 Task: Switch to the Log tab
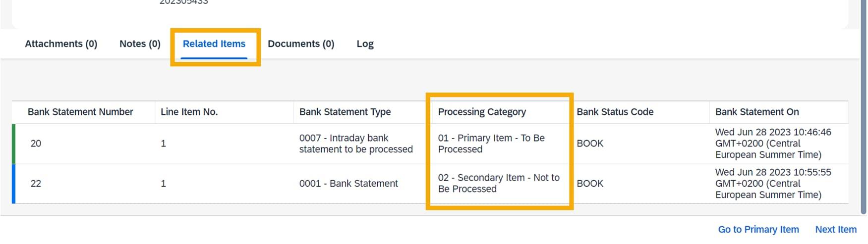[x=365, y=44]
